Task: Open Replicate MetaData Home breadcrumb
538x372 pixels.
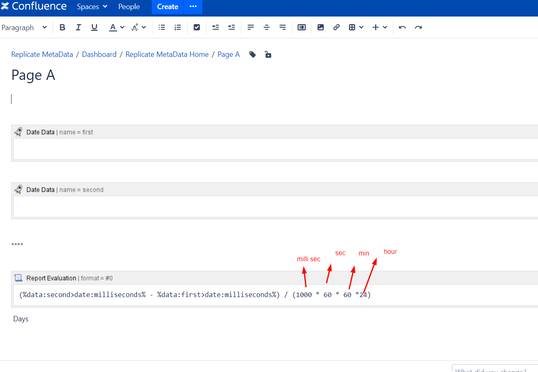Action: pyautogui.click(x=167, y=54)
